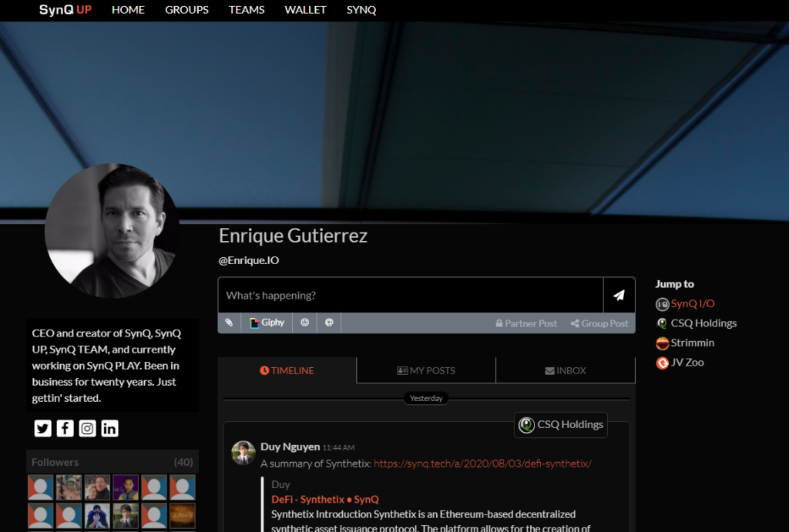Jump to Strimmin group
Screen dimensions: 789x532
pos(692,343)
